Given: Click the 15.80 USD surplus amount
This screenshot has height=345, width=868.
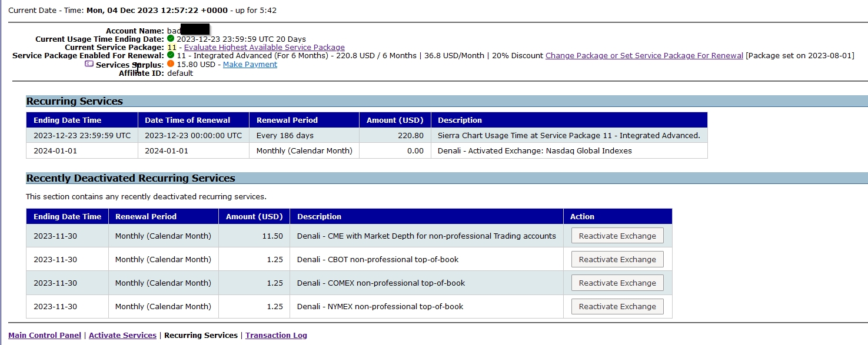Looking at the screenshot, I should click(197, 64).
